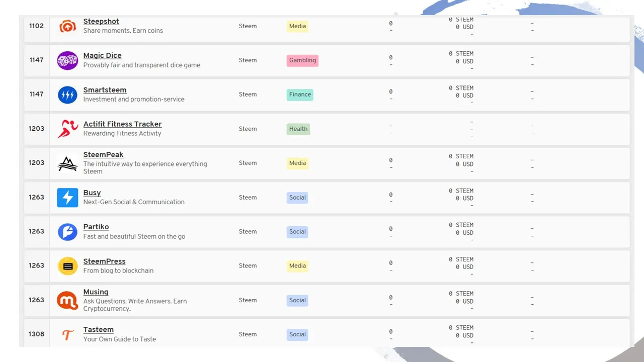Image resolution: width=644 pixels, height=362 pixels.
Task: Click the Steem platform label for Tasteem
Action: [x=248, y=334]
